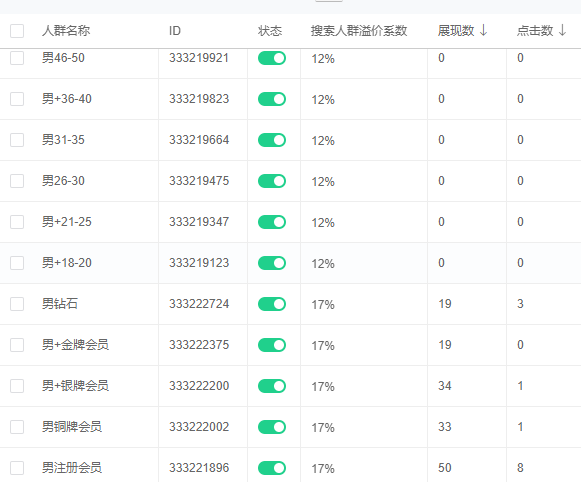581x482 pixels.
Task: Select ID 333222200 cell
Action: pyautogui.click(x=199, y=386)
